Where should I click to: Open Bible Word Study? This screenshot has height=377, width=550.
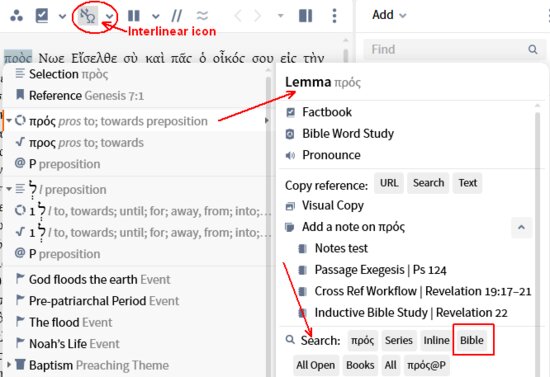click(x=340, y=134)
